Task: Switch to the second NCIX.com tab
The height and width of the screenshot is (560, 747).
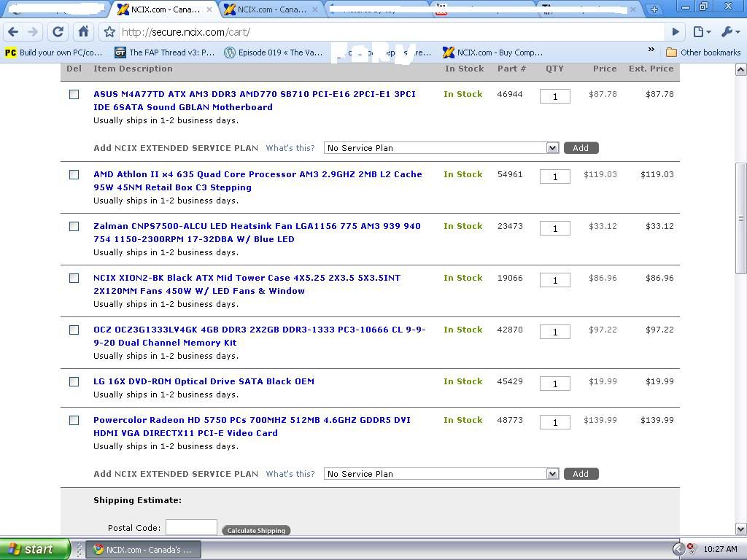Action: [271, 9]
